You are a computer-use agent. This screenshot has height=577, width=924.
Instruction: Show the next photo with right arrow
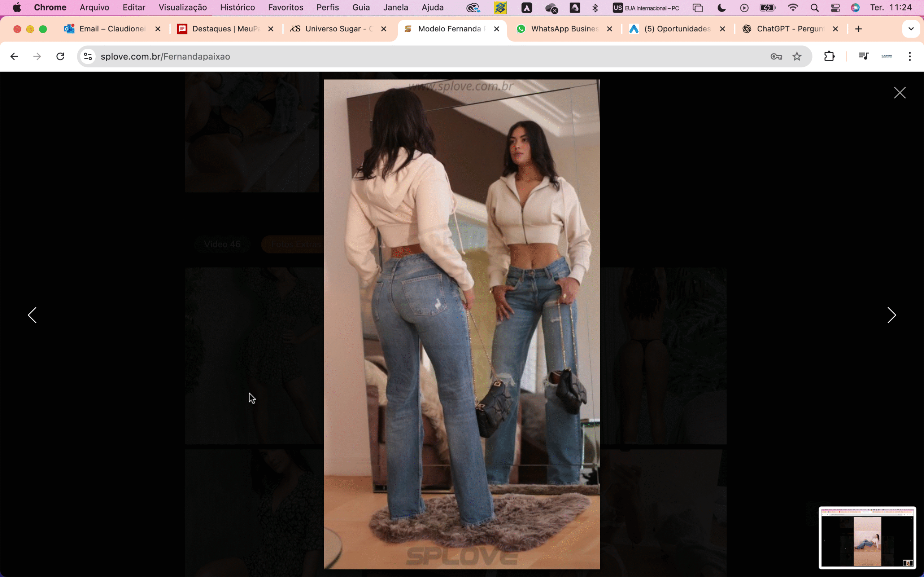[x=891, y=315]
